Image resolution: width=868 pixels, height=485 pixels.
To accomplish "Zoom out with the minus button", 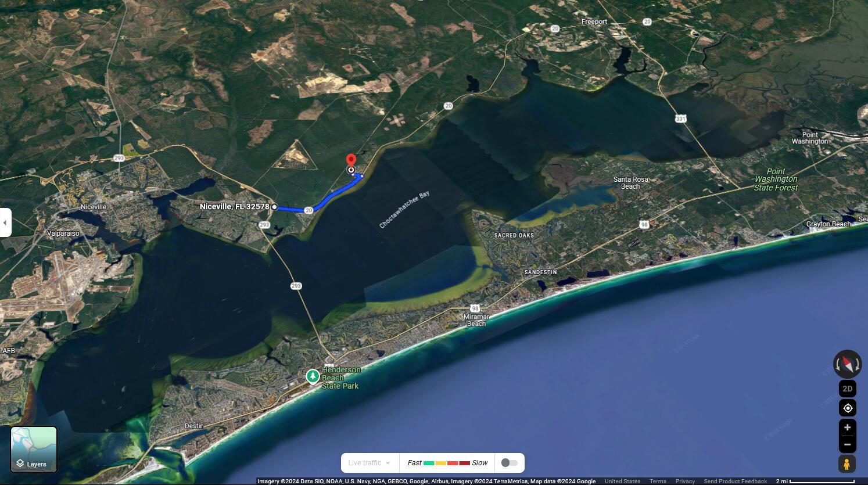I will point(848,444).
